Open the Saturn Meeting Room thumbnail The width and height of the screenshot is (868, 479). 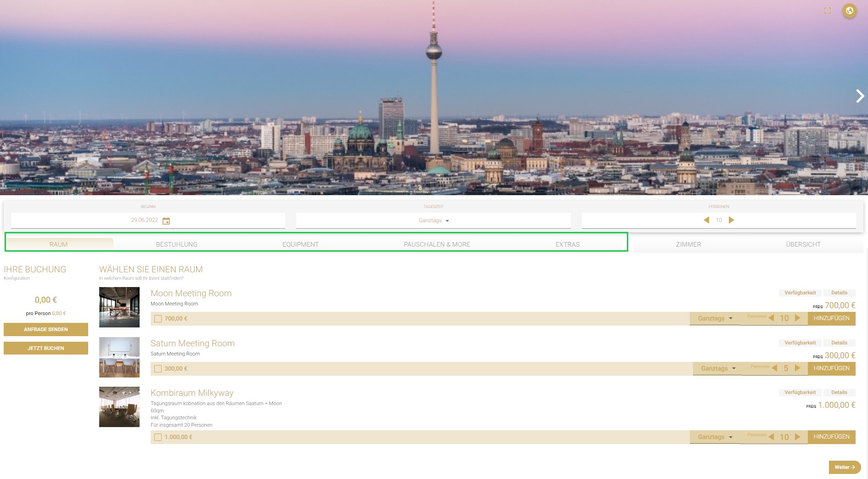tap(119, 357)
